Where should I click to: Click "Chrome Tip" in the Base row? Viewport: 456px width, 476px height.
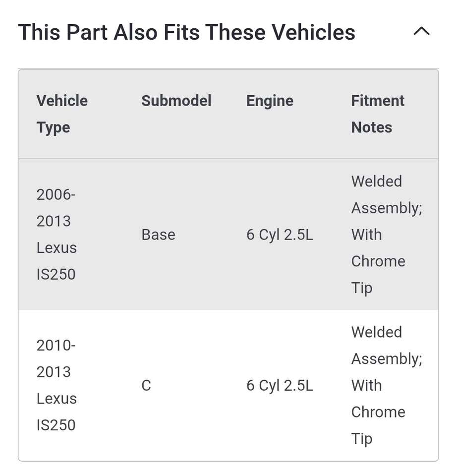point(378,274)
